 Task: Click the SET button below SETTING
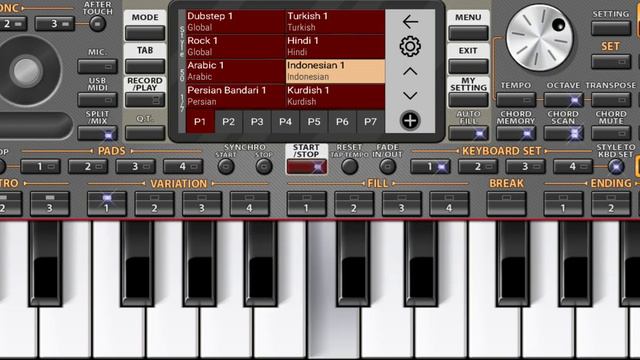(x=611, y=62)
